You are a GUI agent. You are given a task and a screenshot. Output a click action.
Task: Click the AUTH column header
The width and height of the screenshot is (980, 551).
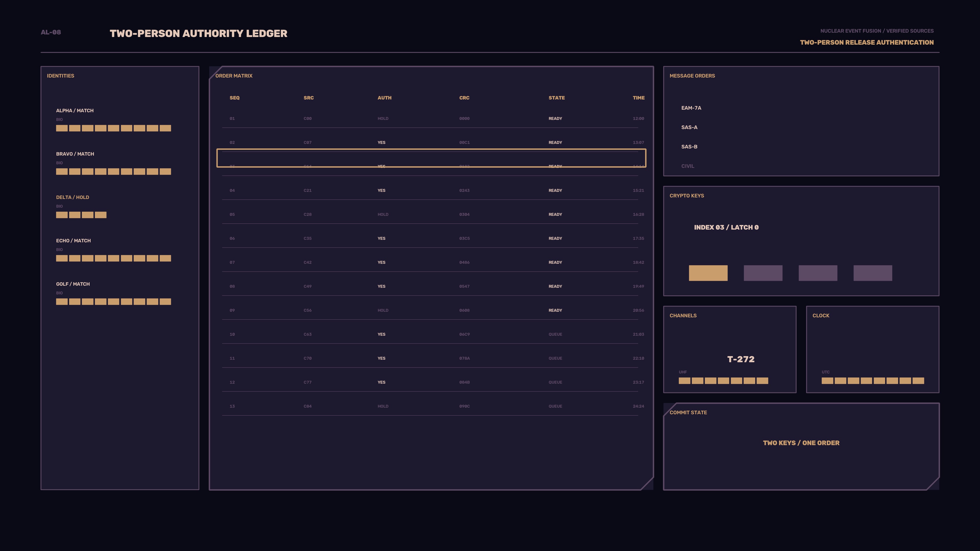(x=384, y=98)
